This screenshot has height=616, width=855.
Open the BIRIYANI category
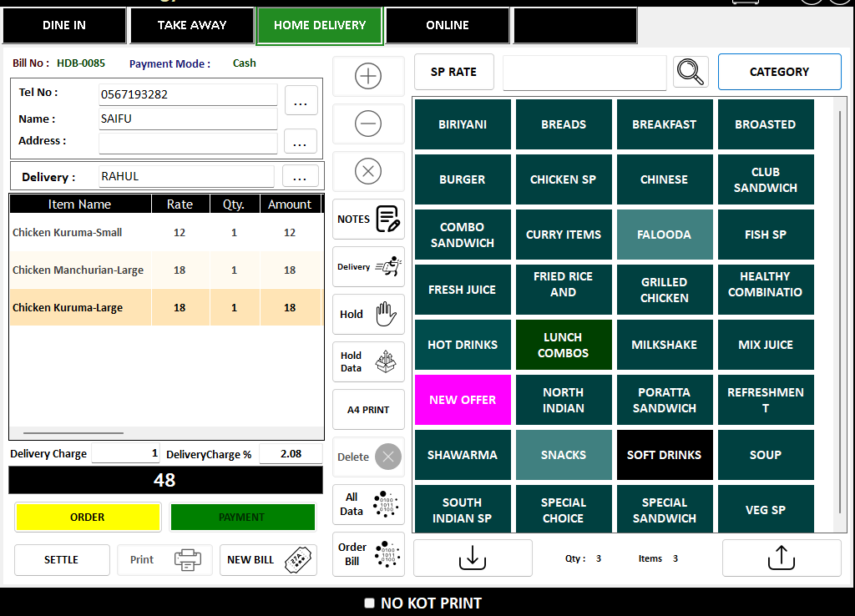pos(463,124)
